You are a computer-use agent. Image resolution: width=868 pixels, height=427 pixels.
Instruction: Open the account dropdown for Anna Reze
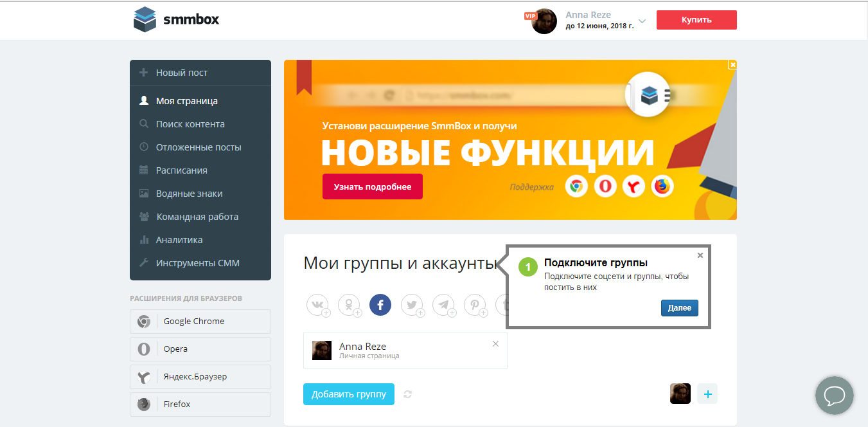[x=641, y=21]
